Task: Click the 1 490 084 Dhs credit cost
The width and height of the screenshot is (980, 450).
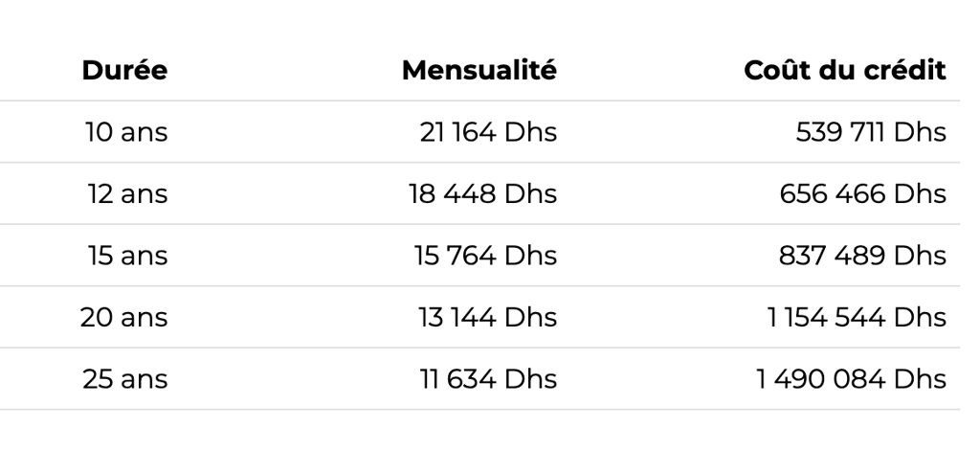Action: click(851, 379)
